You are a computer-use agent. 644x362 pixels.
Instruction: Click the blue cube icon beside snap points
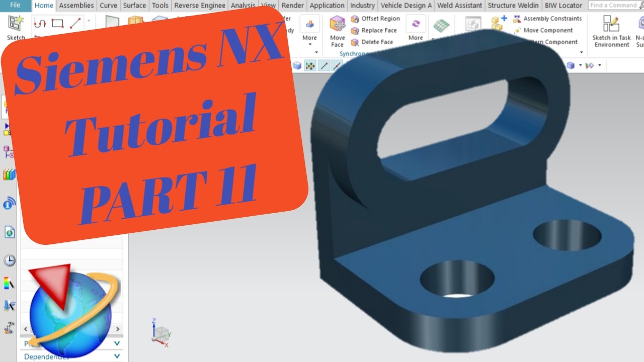pos(297,65)
